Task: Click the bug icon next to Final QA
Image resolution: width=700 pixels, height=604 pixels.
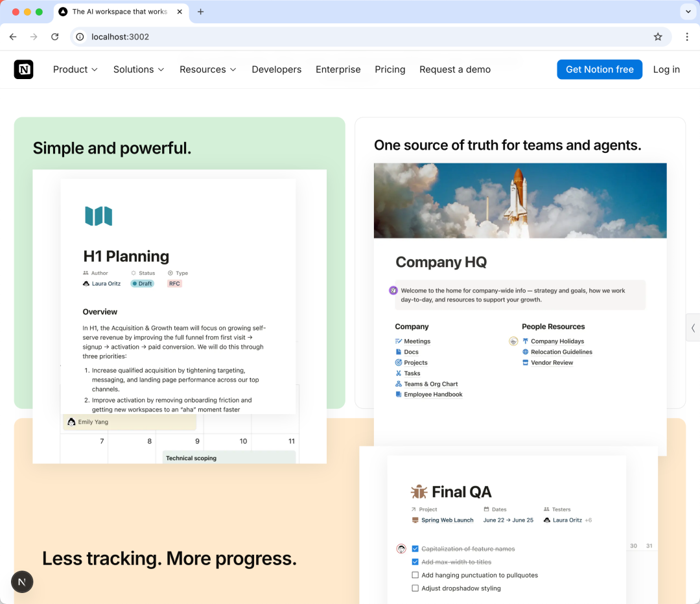Action: tap(419, 491)
